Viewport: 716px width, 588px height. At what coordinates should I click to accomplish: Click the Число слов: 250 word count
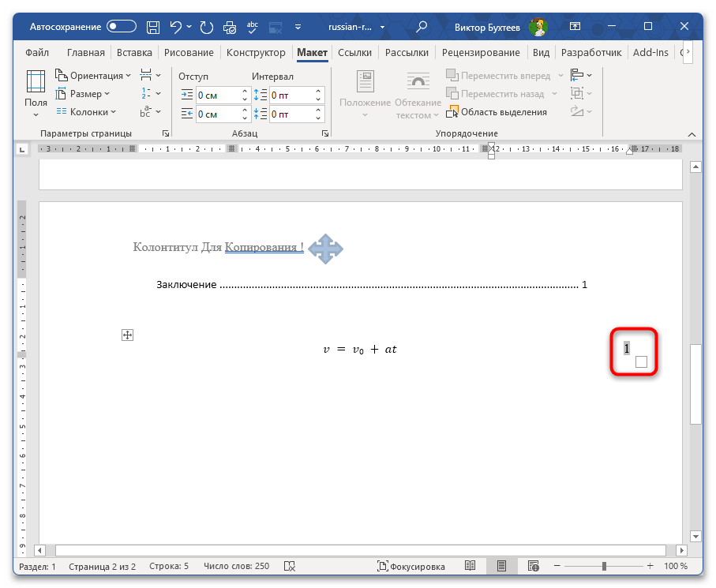pyautogui.click(x=237, y=566)
